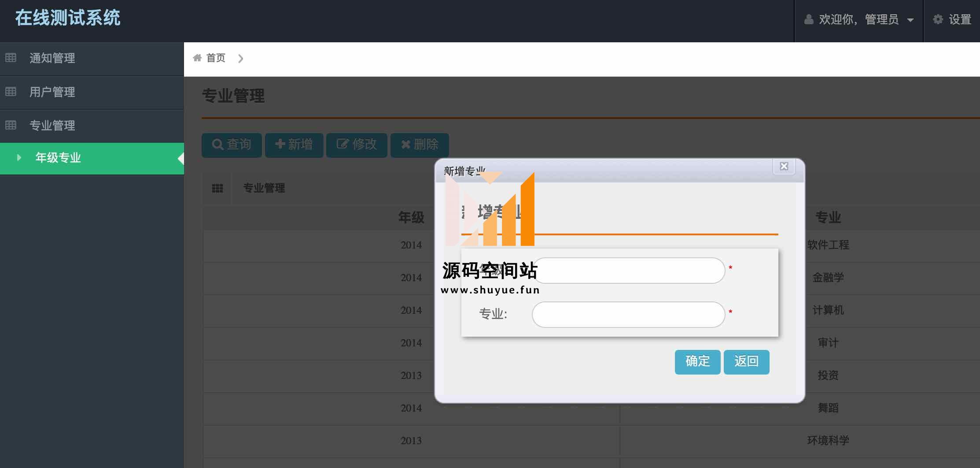Click the 删除 delete button
Screen dimensions: 980x468
(420, 145)
